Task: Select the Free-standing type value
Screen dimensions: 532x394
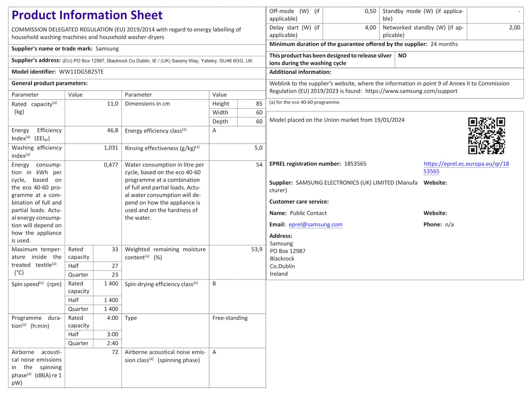Action: coord(230,318)
